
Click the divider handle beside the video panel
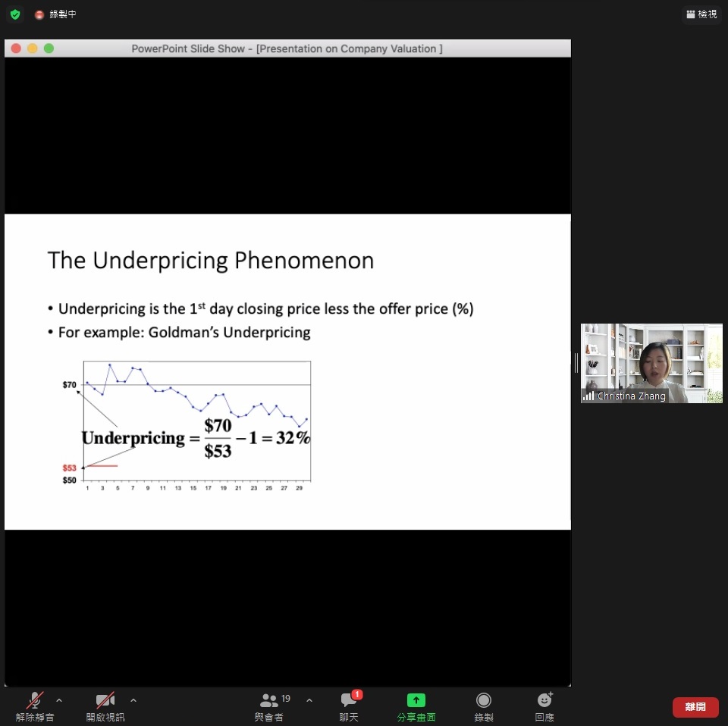[x=576, y=363]
